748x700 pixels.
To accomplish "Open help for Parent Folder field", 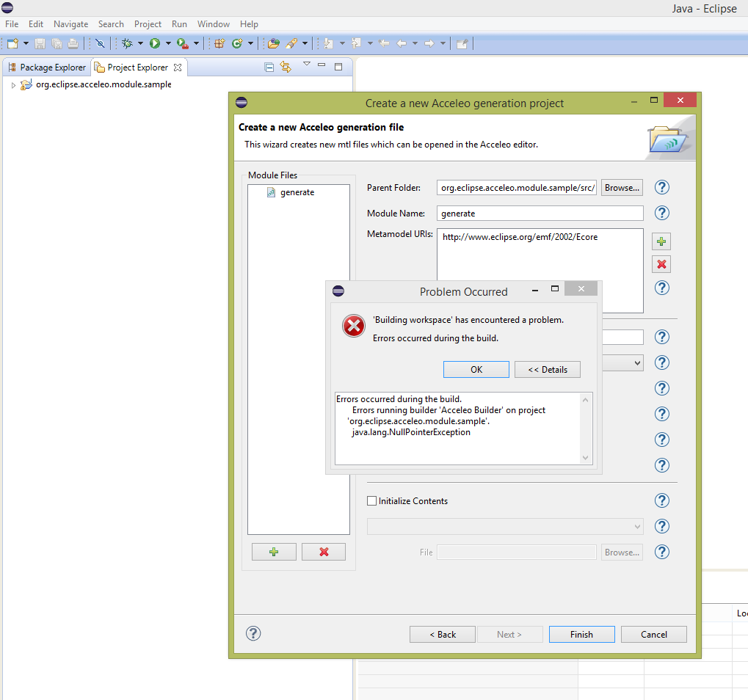I will point(661,187).
